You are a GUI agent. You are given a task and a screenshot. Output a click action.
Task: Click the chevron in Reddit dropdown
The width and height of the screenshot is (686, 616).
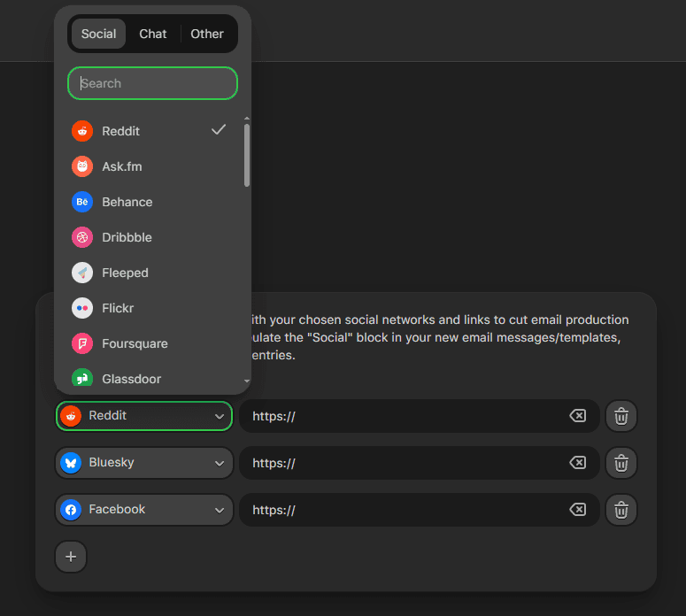pyautogui.click(x=220, y=417)
